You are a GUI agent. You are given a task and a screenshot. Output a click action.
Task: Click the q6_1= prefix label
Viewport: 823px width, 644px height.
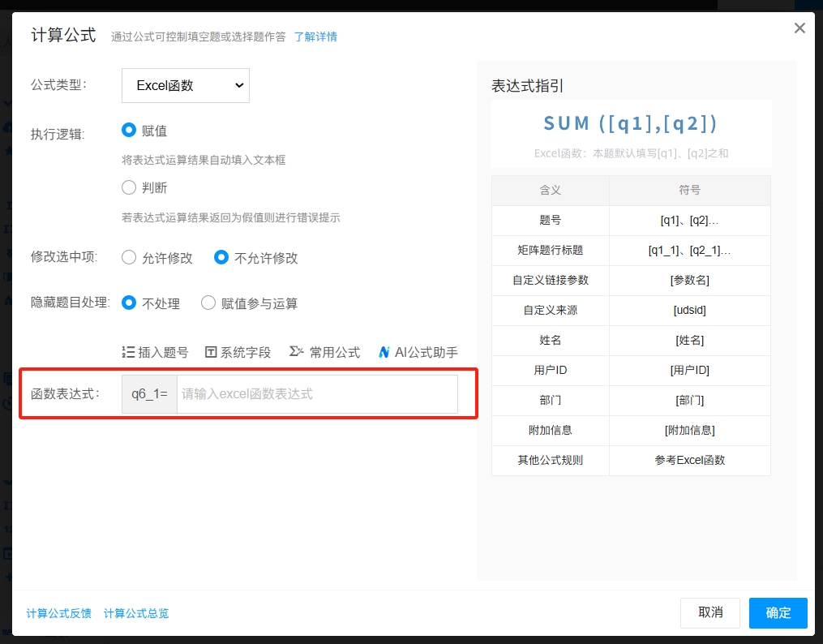tap(149, 393)
